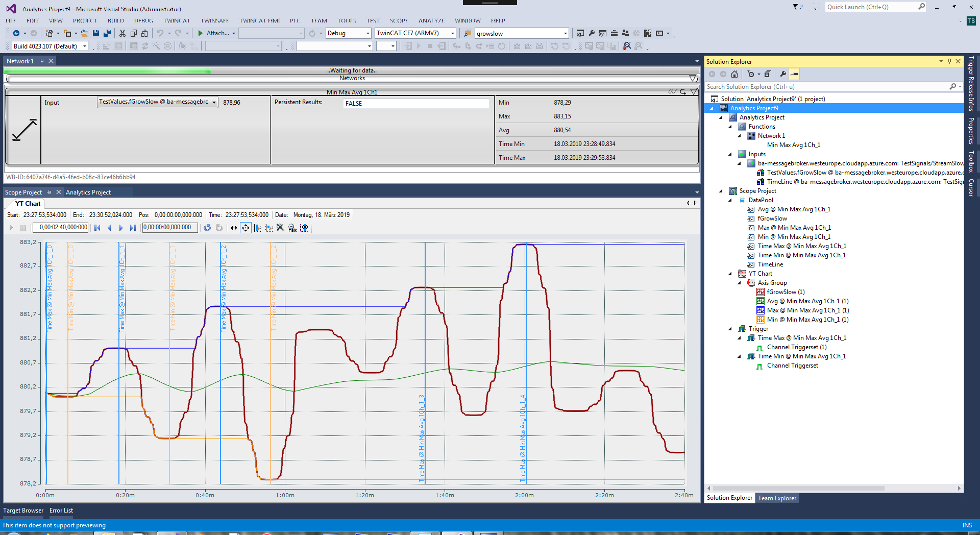Click the Solution Explorer horizontal scrollbar
The height and width of the screenshot is (535, 980).
(x=799, y=489)
